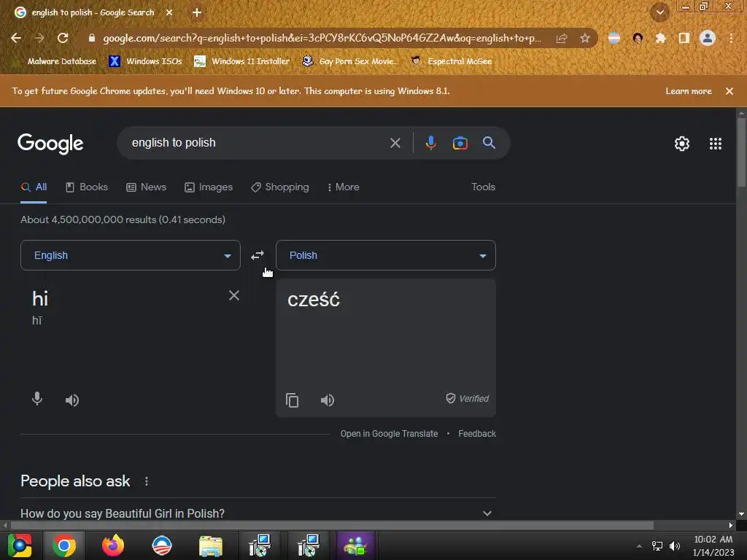Click the vertical page scrollbar thumb
This screenshot has width=747, height=560.
coord(741,152)
